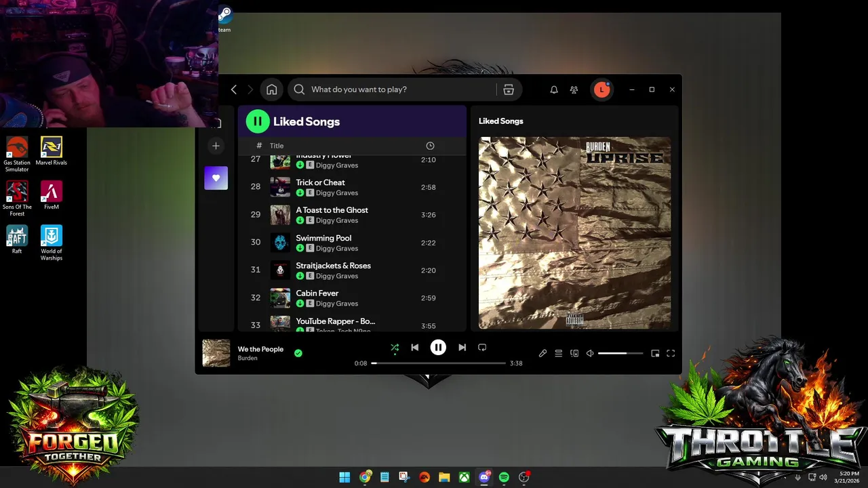Open Chrome from the taskbar
This screenshot has height=488, width=868.
(x=365, y=477)
